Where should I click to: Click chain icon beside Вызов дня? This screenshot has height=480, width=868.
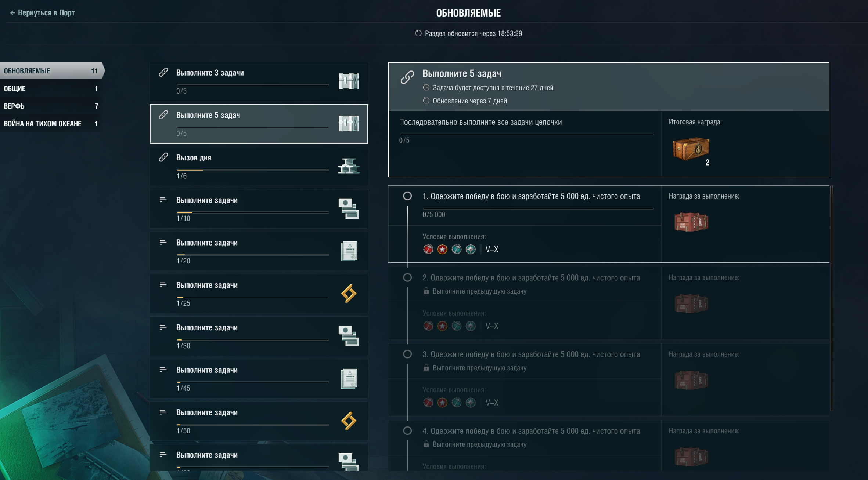pyautogui.click(x=163, y=157)
